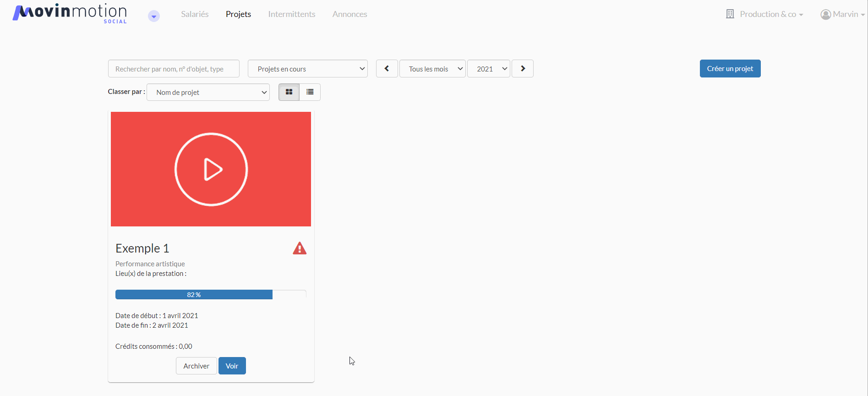Click Crédits consommés : 0,00 text

click(154, 346)
